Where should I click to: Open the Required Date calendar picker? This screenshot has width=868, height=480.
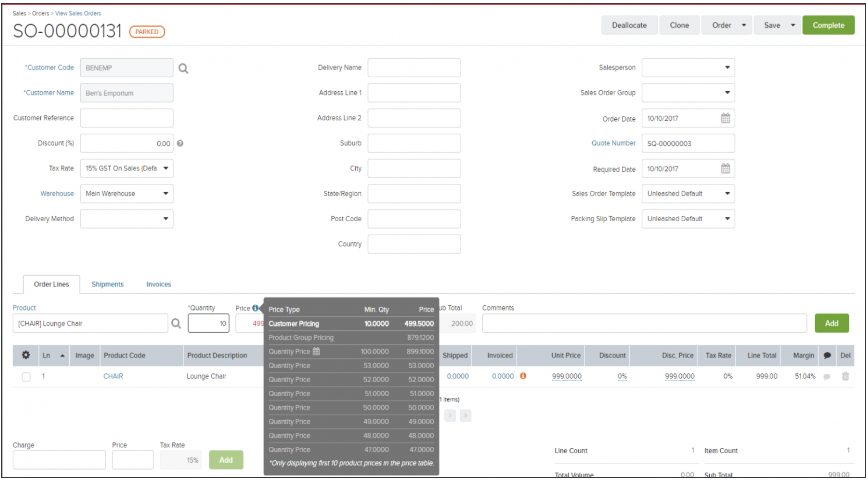(725, 168)
